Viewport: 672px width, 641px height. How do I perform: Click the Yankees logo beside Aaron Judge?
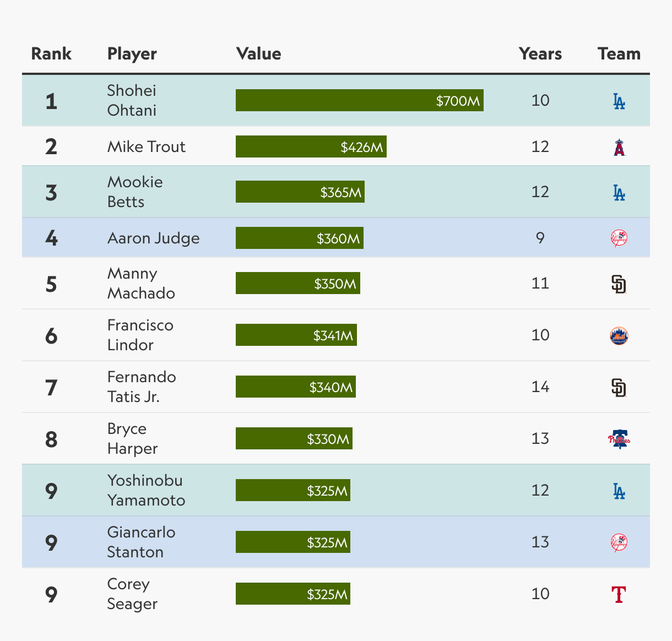[x=619, y=238]
